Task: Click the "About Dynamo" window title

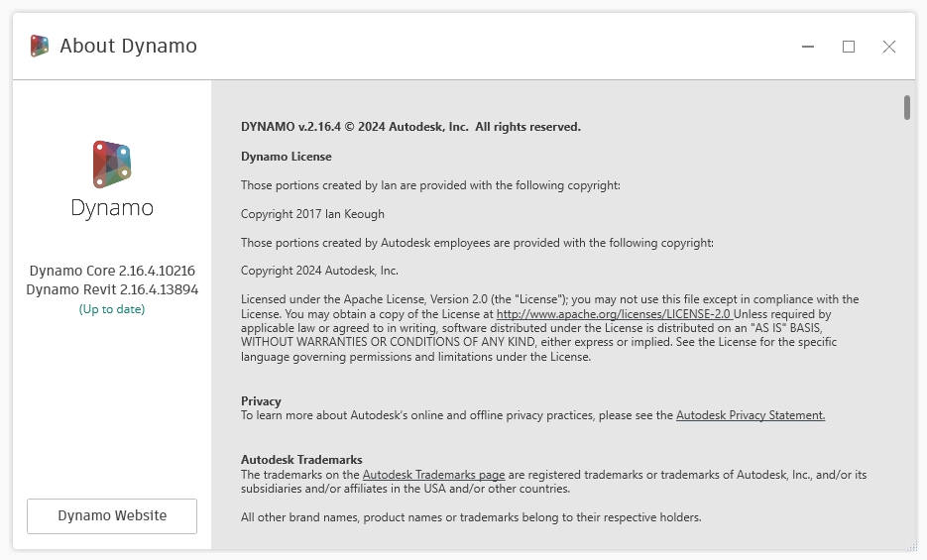Action: pos(128,46)
